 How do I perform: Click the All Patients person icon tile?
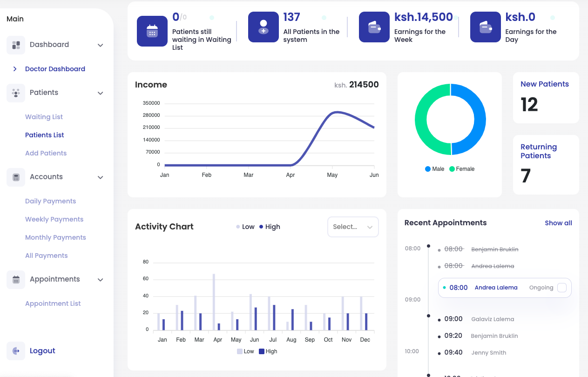[264, 27]
